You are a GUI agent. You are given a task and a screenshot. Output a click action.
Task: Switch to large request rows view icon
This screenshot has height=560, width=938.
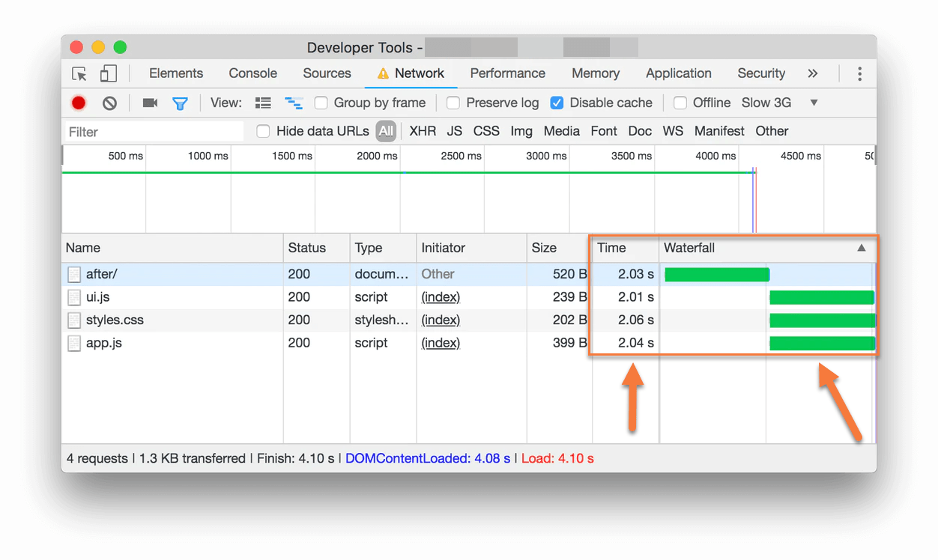click(x=263, y=103)
